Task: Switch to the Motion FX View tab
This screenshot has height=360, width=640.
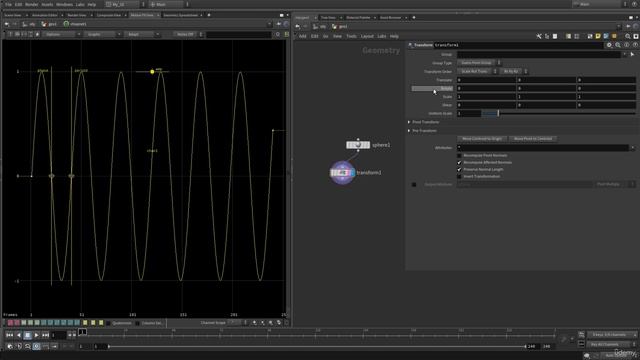Action: [142, 15]
